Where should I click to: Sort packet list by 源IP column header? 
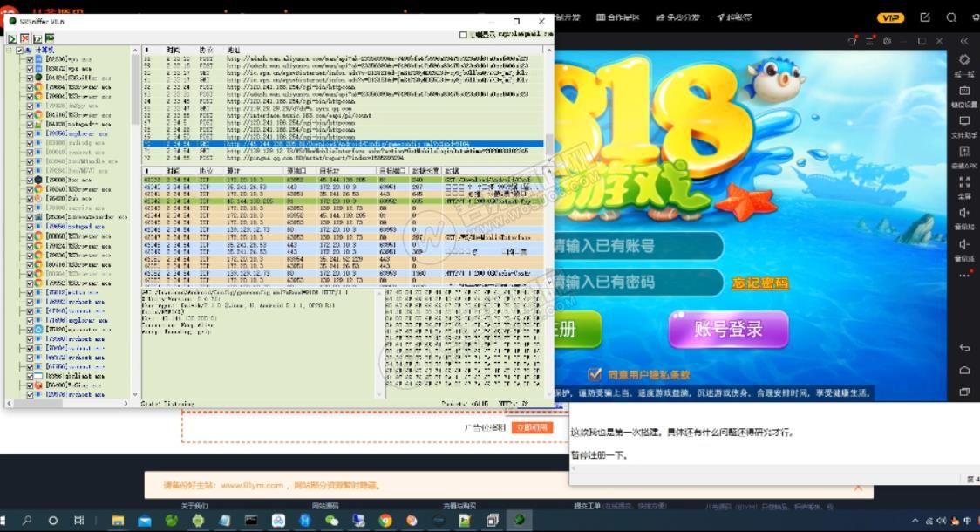[234, 171]
